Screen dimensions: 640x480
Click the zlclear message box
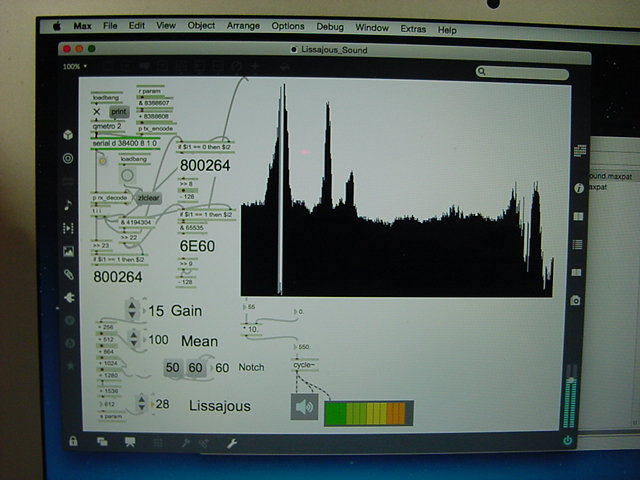pos(149,198)
